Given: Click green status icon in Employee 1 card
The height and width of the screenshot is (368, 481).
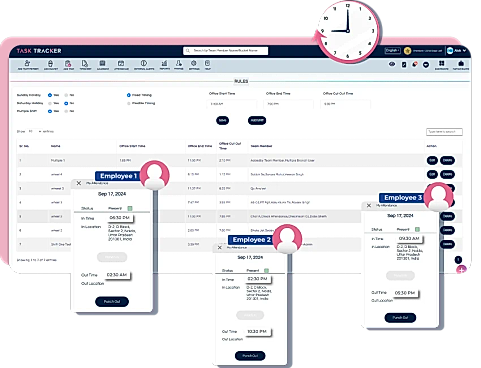Looking at the screenshot, I should [130, 208].
